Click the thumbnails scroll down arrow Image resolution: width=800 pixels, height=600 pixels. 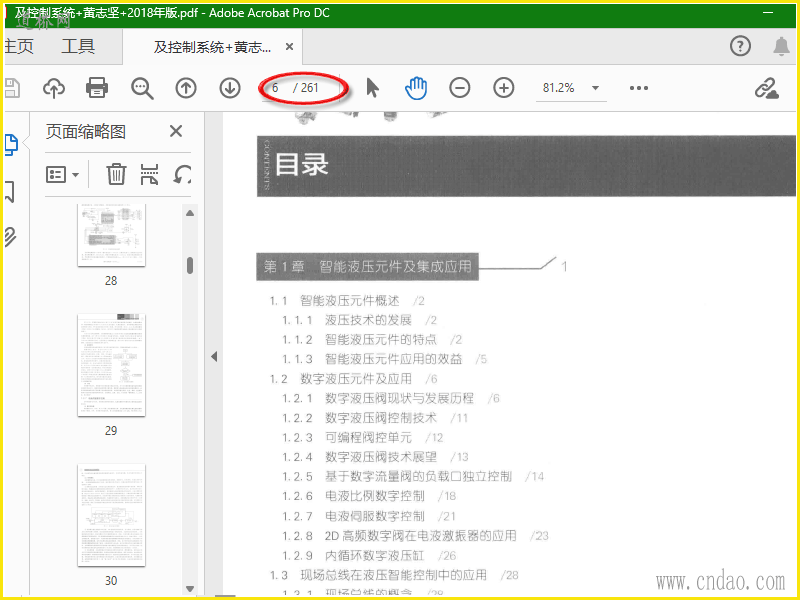pyautogui.click(x=190, y=589)
